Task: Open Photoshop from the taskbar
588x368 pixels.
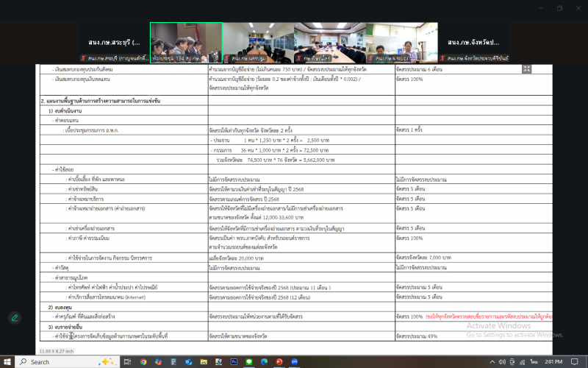Action: tap(234, 361)
